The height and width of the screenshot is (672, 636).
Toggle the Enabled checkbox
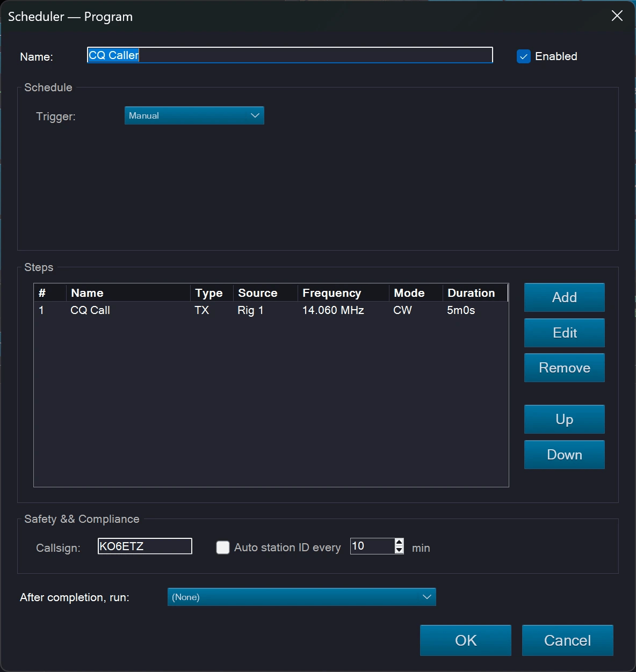(x=524, y=56)
